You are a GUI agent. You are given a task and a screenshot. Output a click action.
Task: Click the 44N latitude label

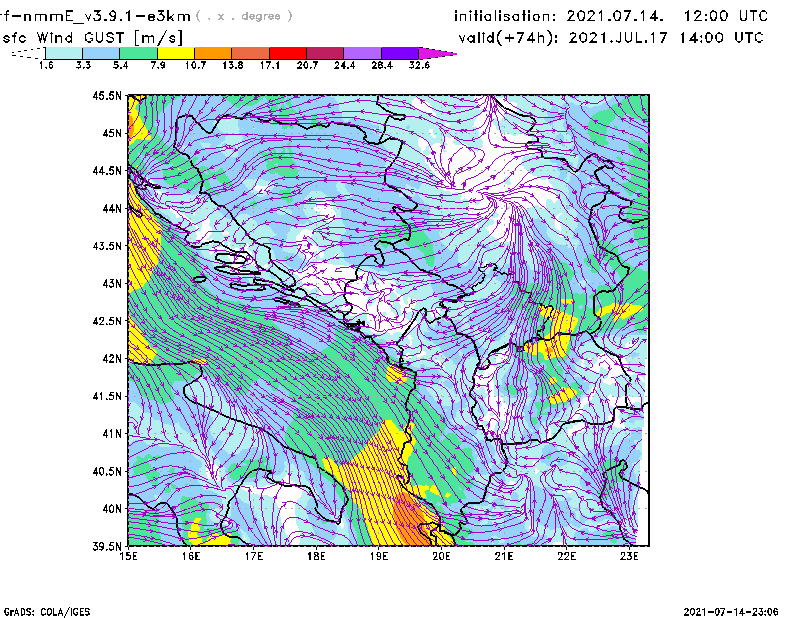[x=112, y=208]
